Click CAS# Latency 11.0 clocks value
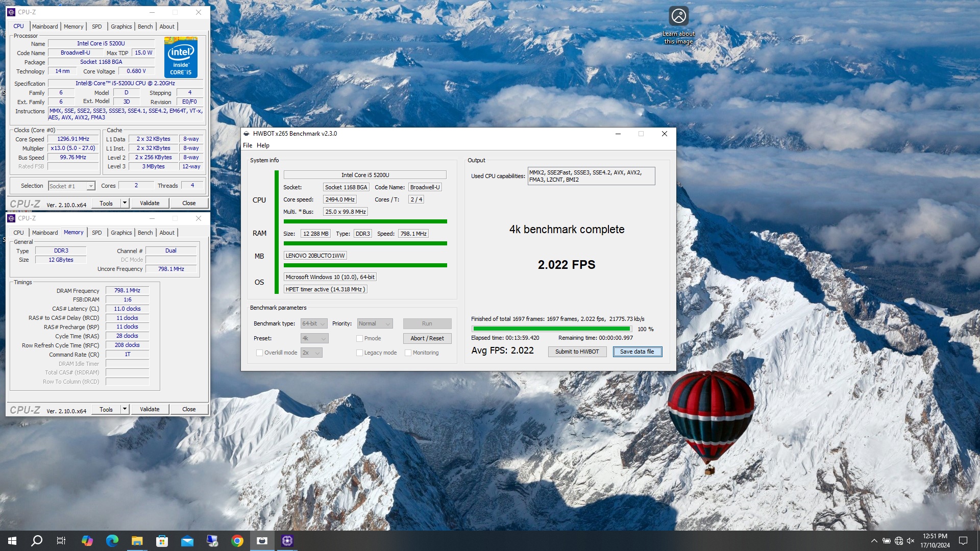This screenshot has width=980, height=551. [127, 309]
